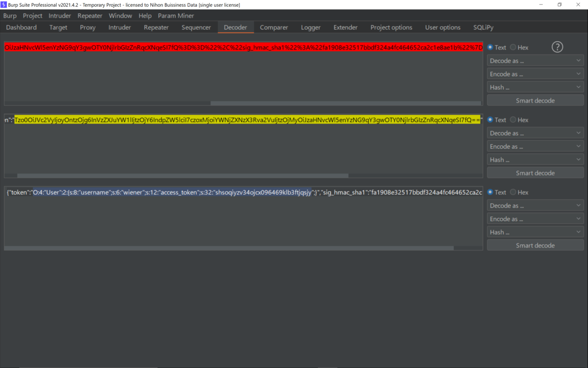
Task: Switch to the Project options tab
Action: (x=392, y=27)
